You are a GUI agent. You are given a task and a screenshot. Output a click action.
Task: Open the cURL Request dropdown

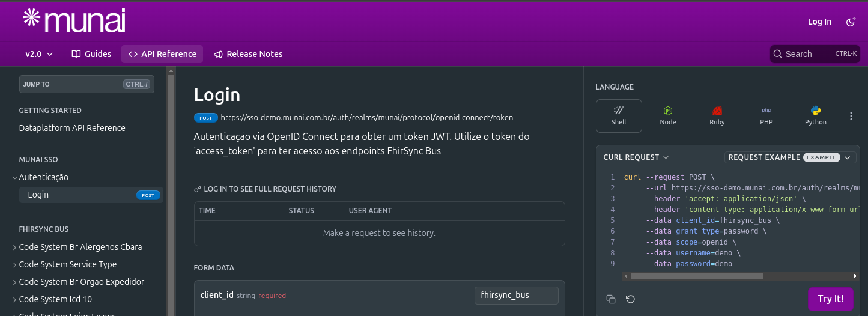point(636,157)
